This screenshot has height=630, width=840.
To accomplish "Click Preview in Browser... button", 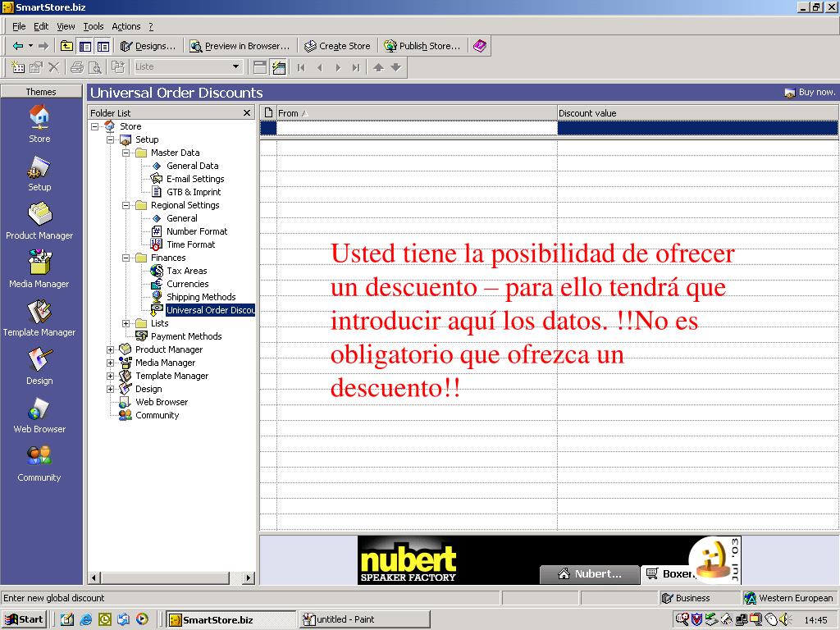I will [240, 46].
